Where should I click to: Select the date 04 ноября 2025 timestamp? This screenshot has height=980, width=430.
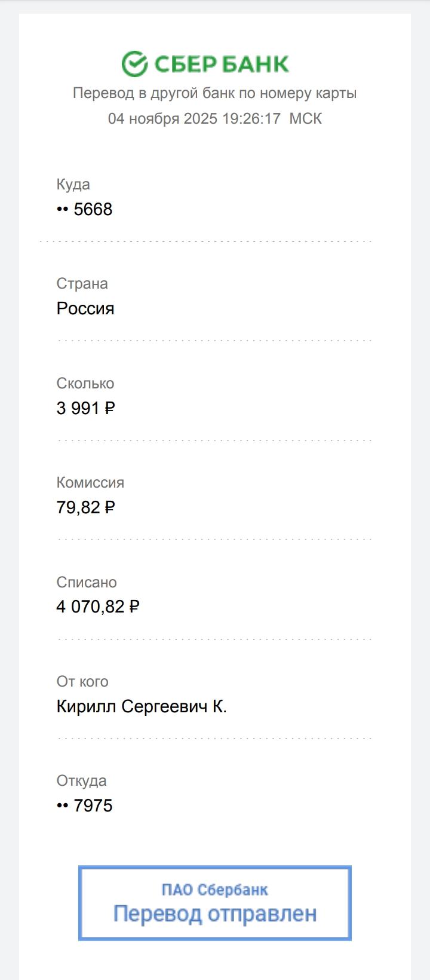click(214, 118)
